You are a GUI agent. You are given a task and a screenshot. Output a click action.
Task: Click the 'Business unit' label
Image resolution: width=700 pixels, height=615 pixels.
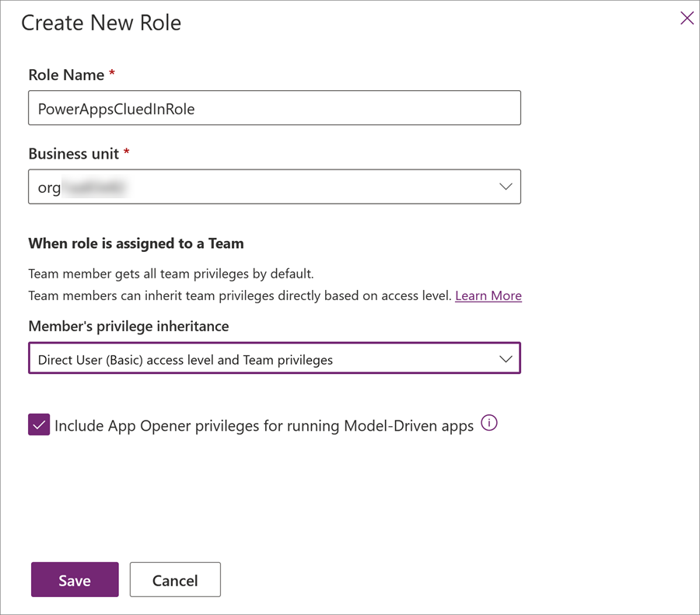click(x=74, y=153)
